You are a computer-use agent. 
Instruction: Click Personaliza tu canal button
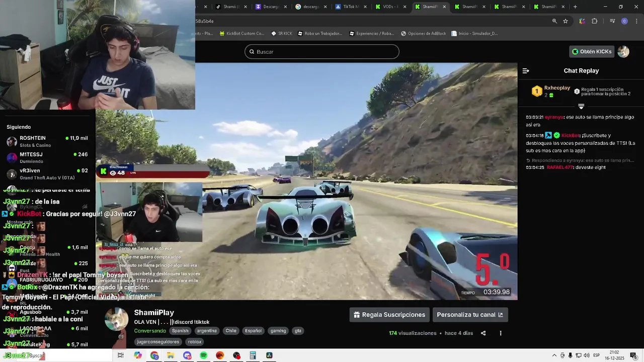point(470,315)
